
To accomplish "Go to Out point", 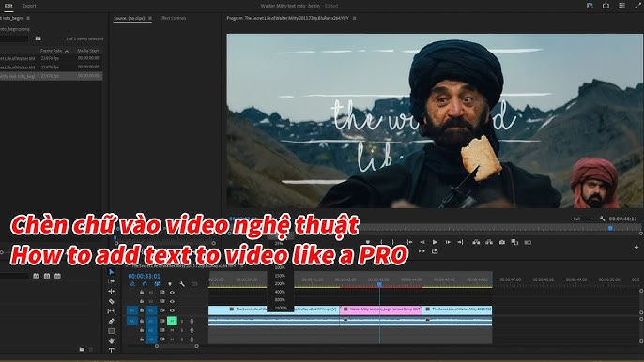I will (x=460, y=242).
